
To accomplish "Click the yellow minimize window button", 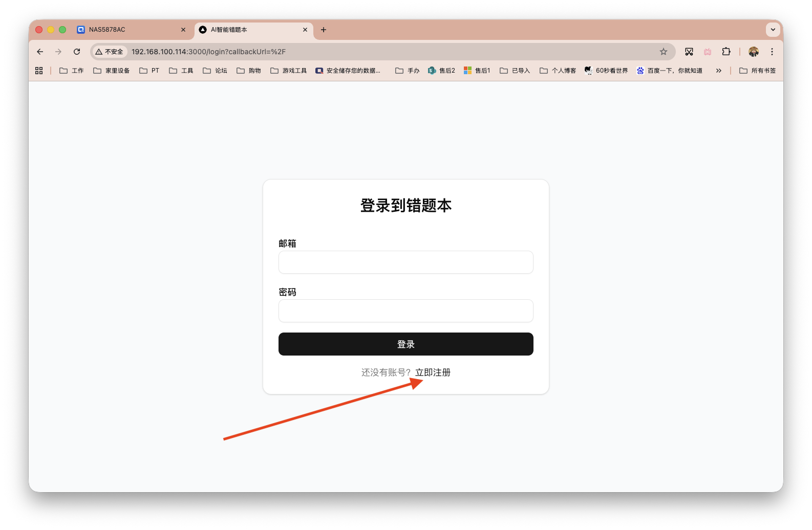I will click(51, 30).
